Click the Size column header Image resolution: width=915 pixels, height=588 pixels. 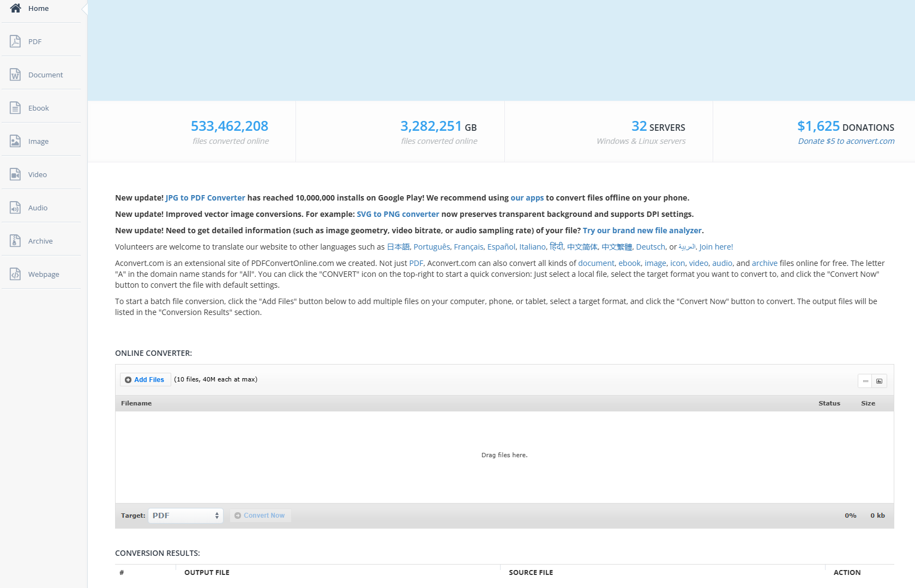pyautogui.click(x=868, y=403)
